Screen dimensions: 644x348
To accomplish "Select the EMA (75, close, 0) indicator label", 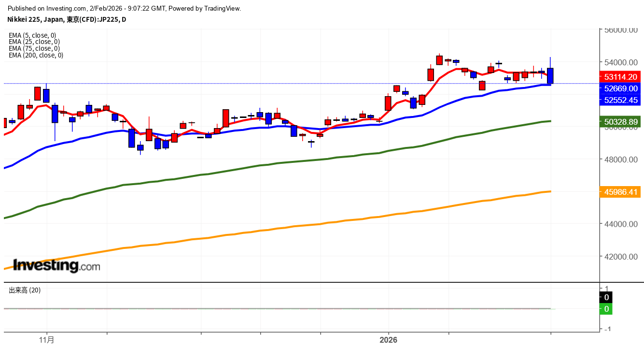I will [34, 48].
